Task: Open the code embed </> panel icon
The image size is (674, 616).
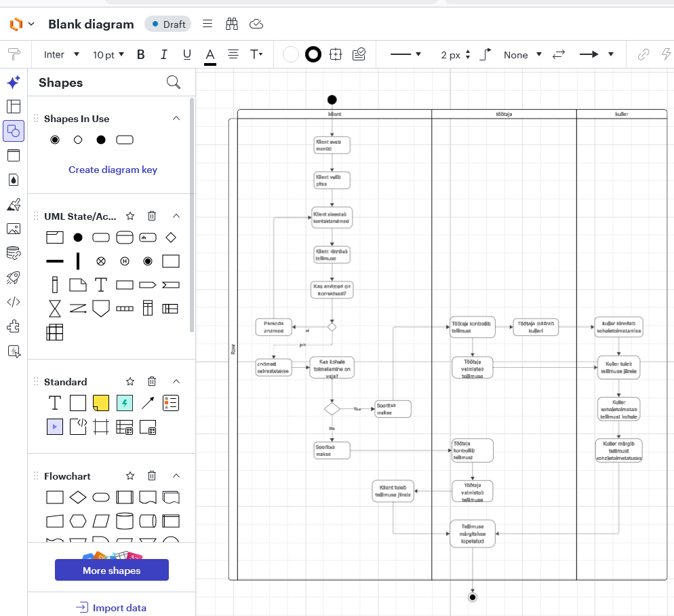Action: tap(13, 302)
